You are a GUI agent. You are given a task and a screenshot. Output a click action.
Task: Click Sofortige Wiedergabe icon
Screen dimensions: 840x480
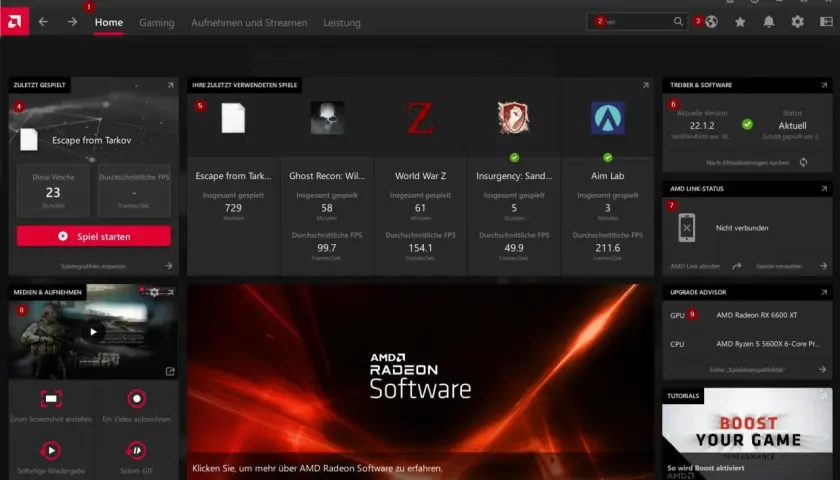point(51,451)
